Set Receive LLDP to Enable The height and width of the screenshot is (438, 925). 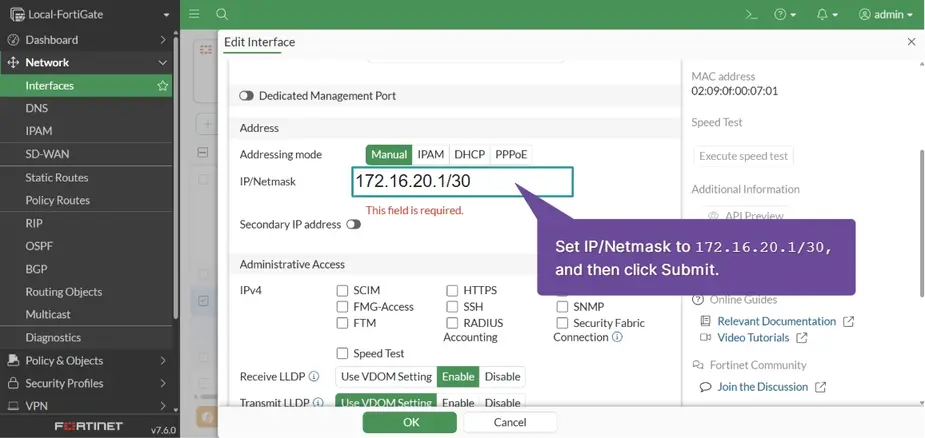pos(458,377)
